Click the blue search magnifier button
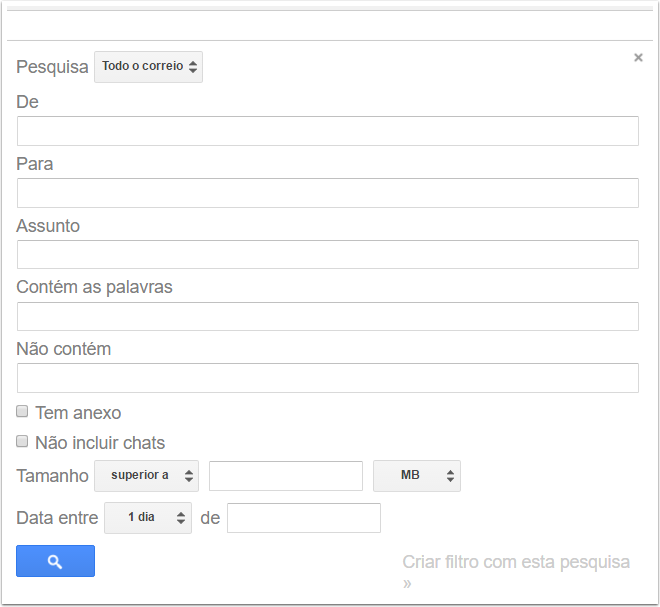This screenshot has height=607, width=660. tap(55, 561)
